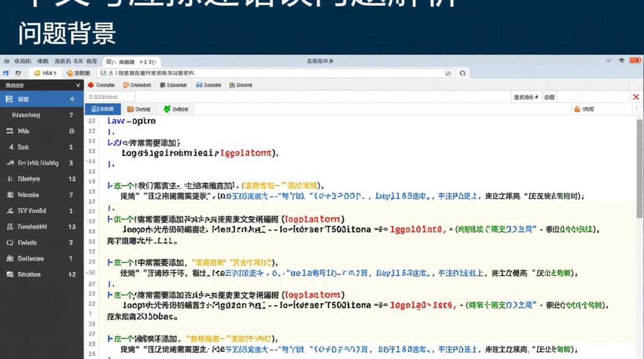The width and height of the screenshot is (644, 359).
Task: Click the icon inside address bar's right end
Action: [448, 73]
